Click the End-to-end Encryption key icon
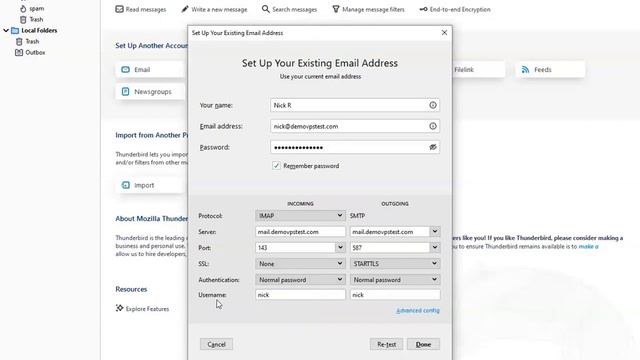The height and width of the screenshot is (360, 640). coord(423,9)
